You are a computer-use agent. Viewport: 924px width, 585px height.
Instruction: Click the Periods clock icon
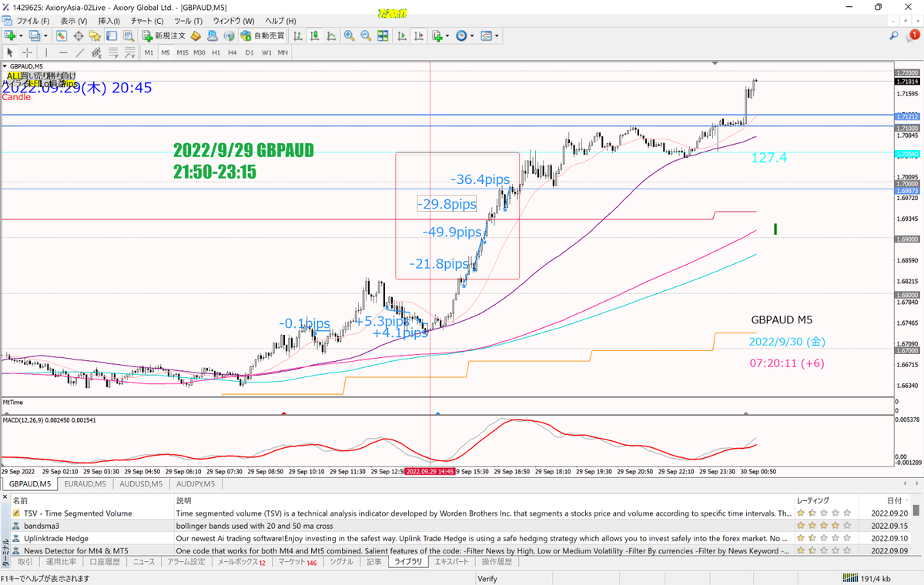pos(461,35)
